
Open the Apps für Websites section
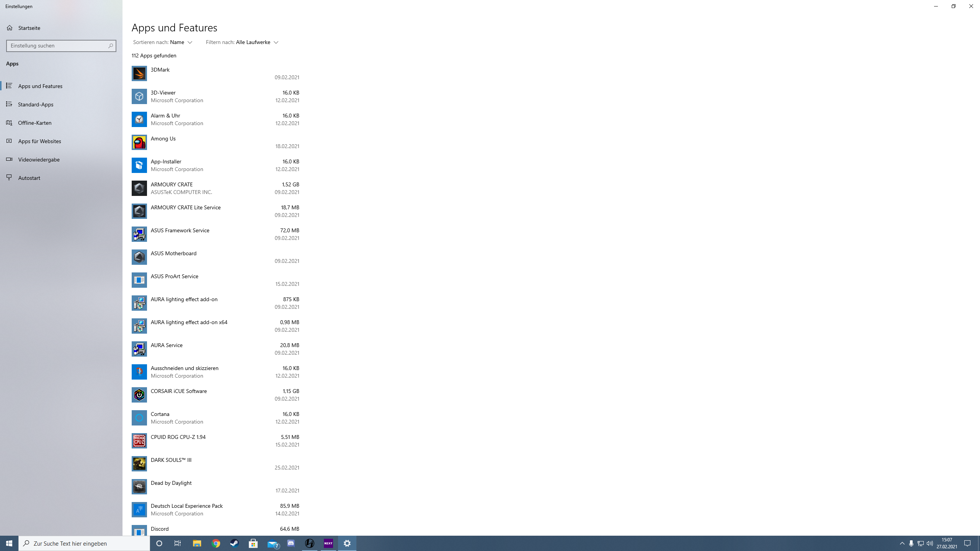point(39,141)
